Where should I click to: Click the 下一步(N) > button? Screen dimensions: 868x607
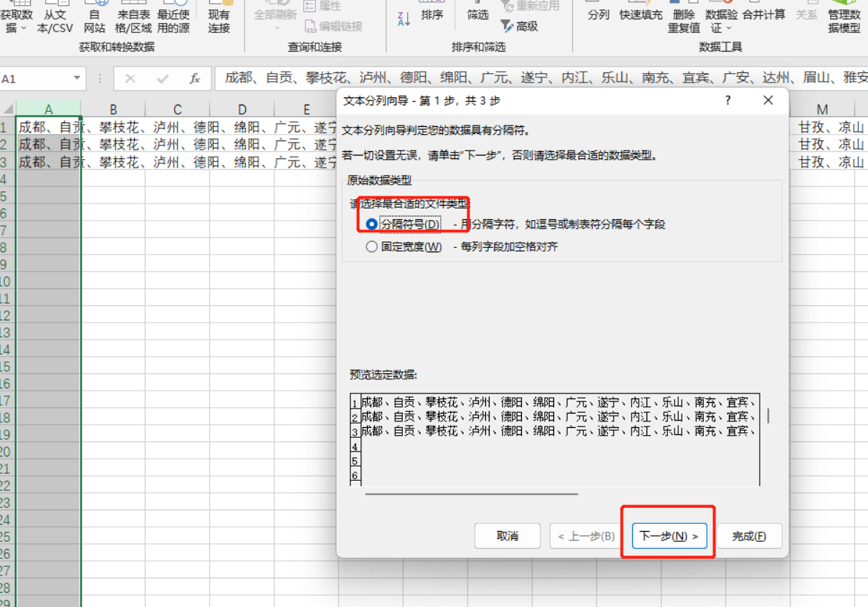click(x=669, y=536)
